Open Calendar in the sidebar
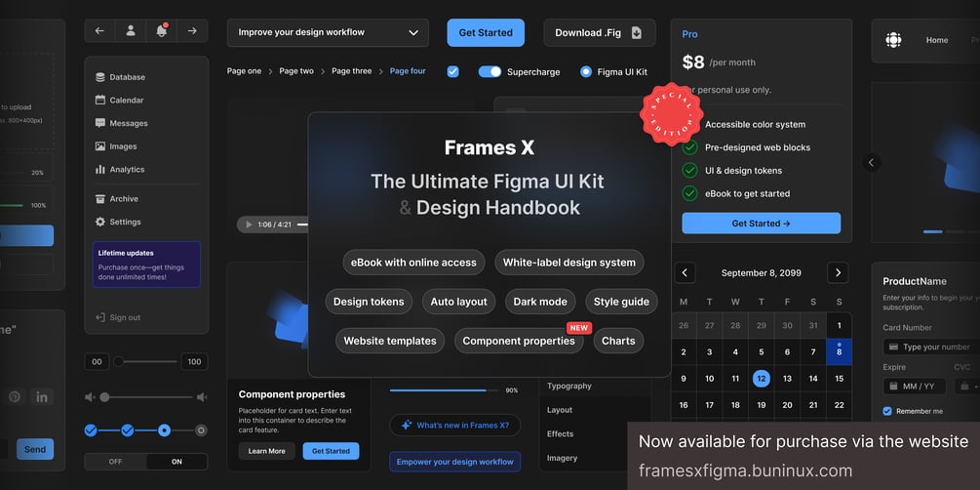Image resolution: width=980 pixels, height=490 pixels. [119, 101]
